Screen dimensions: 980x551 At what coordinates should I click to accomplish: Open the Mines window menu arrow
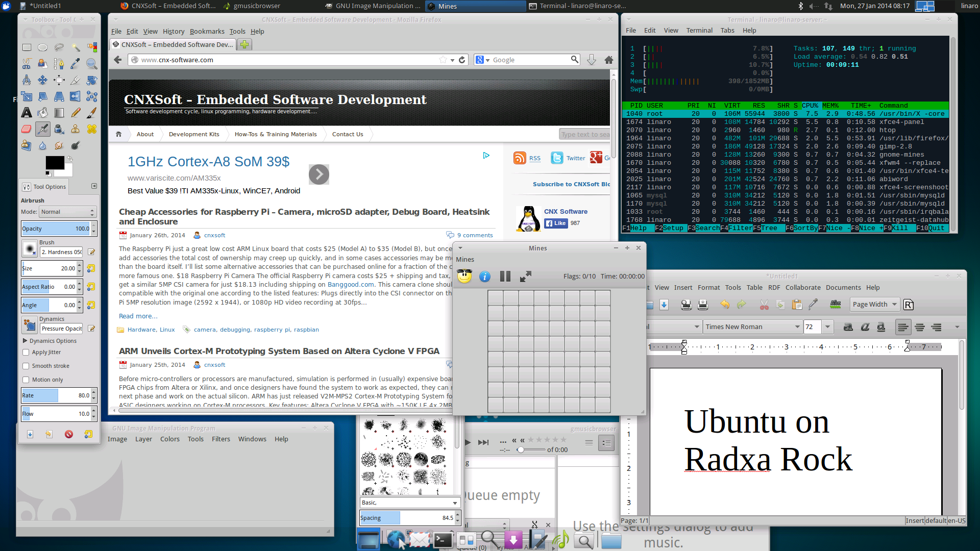(460, 248)
